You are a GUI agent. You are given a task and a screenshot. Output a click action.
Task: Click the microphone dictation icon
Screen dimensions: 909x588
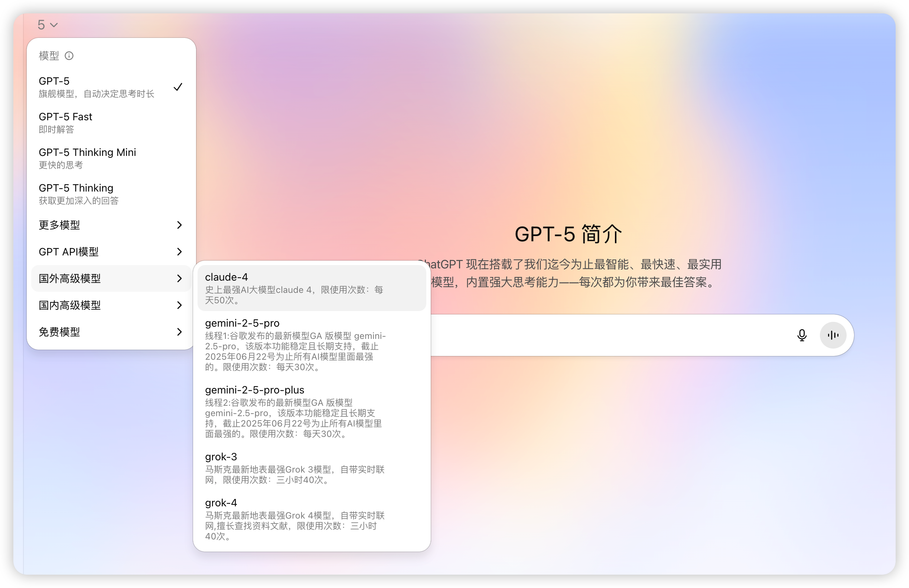802,335
